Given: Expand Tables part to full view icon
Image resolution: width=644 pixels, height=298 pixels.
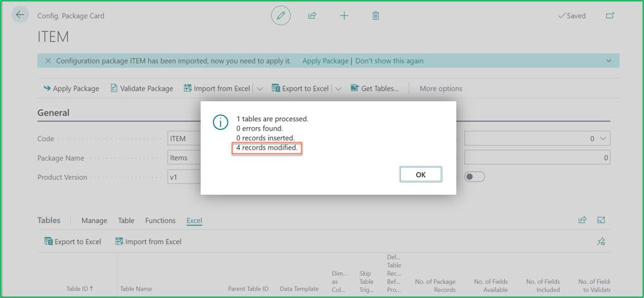Looking at the screenshot, I should coord(602,220).
